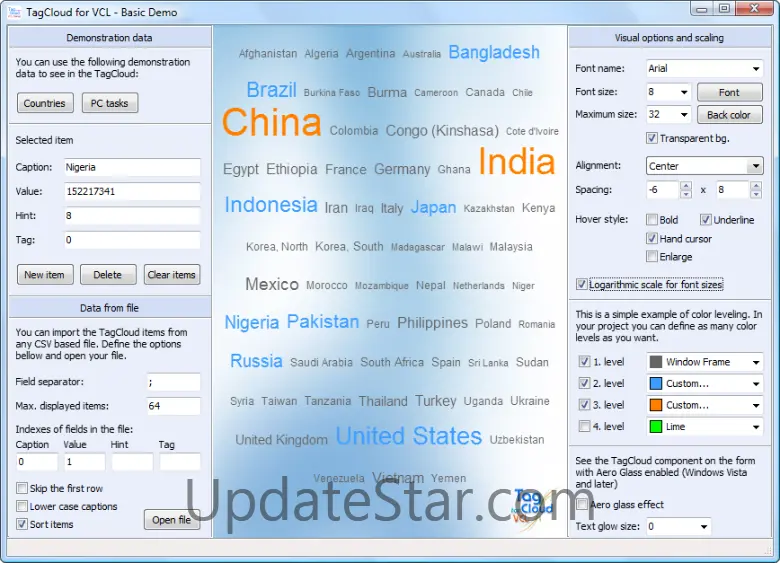
Task: Toggle Underline hover style
Action: coord(705,220)
